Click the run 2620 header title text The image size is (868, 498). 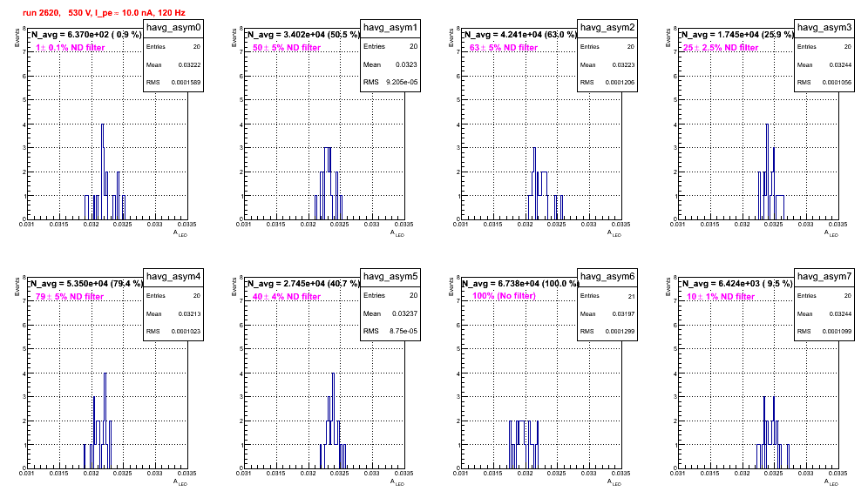coord(104,13)
